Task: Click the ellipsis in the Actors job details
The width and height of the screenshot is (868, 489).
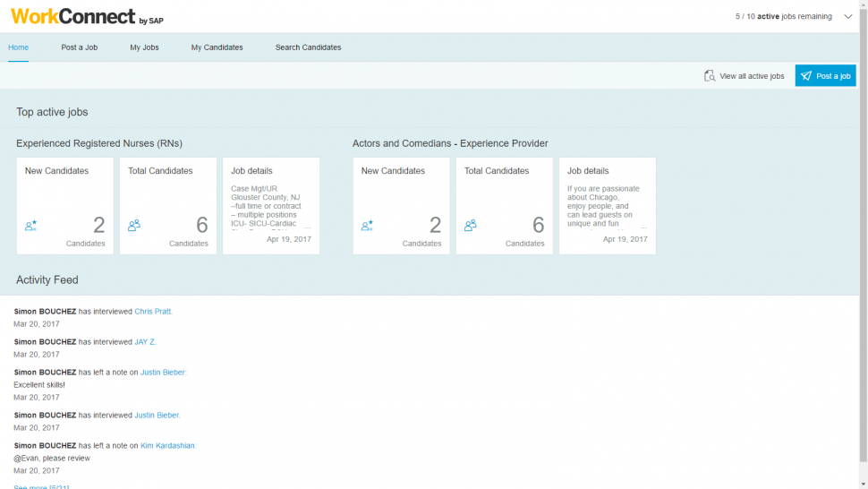Action: 643,227
